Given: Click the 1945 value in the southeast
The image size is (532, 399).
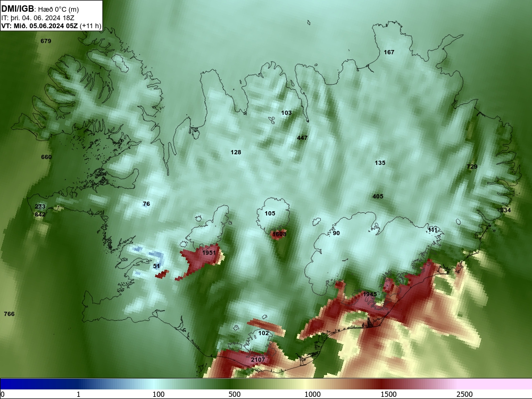Looking at the screenshot, I should coord(370,294).
